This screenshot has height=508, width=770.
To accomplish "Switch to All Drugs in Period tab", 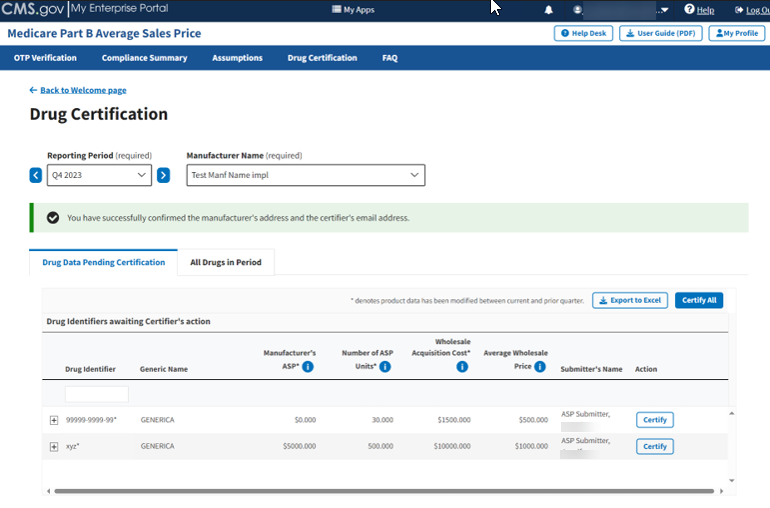I will [225, 262].
